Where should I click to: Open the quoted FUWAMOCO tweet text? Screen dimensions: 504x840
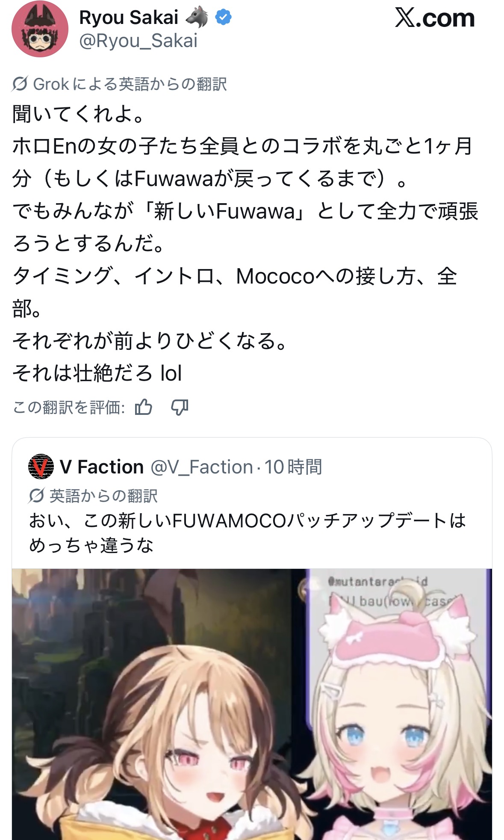pos(248,533)
